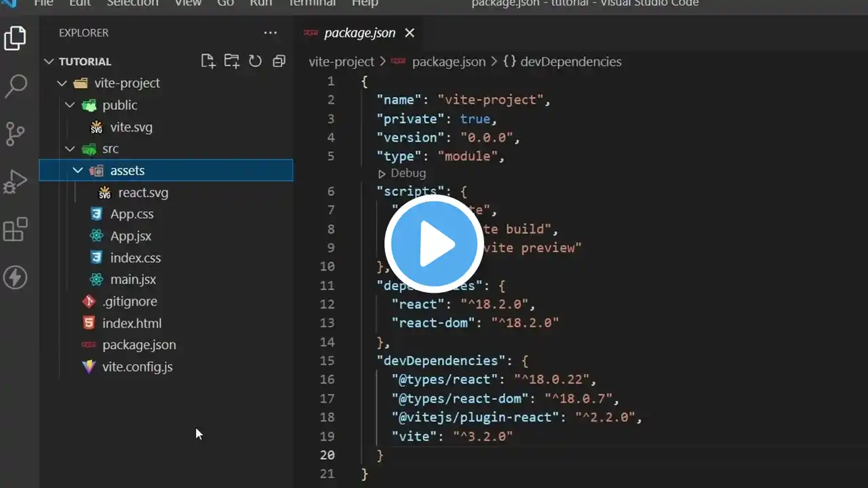Click the "type": "module" line

click(441, 157)
